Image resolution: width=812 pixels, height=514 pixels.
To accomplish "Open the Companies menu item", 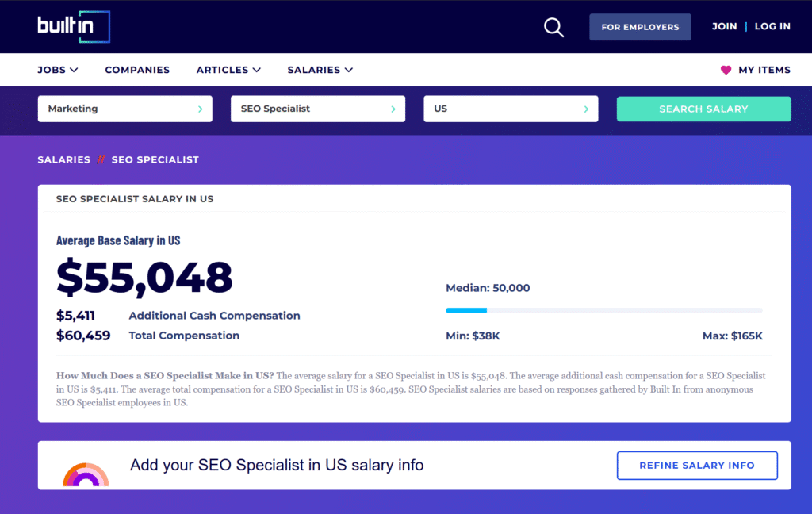I will pyautogui.click(x=137, y=70).
